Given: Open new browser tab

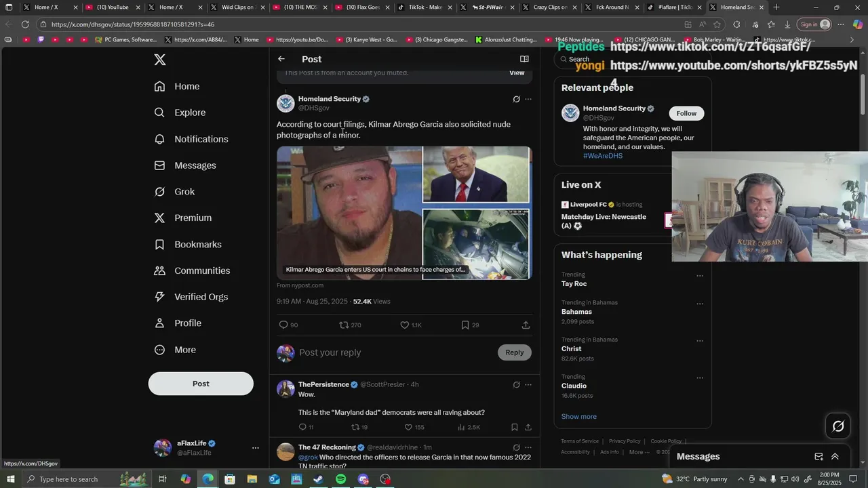Looking at the screenshot, I should [x=776, y=7].
